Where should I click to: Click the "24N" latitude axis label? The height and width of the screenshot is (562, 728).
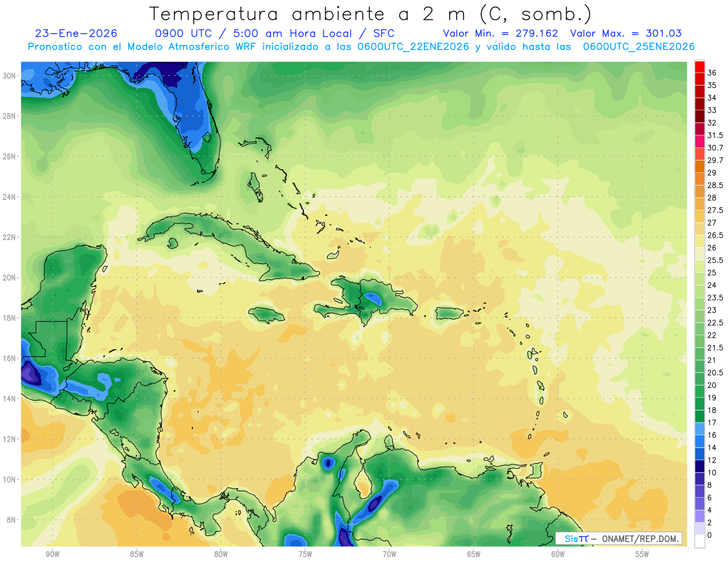click(9, 197)
